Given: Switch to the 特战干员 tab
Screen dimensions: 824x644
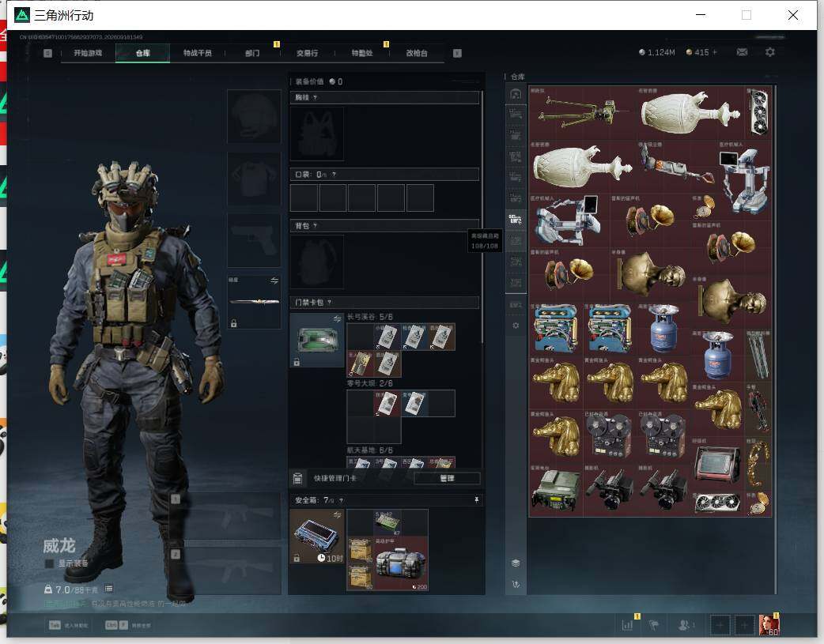Looking at the screenshot, I should point(198,53).
